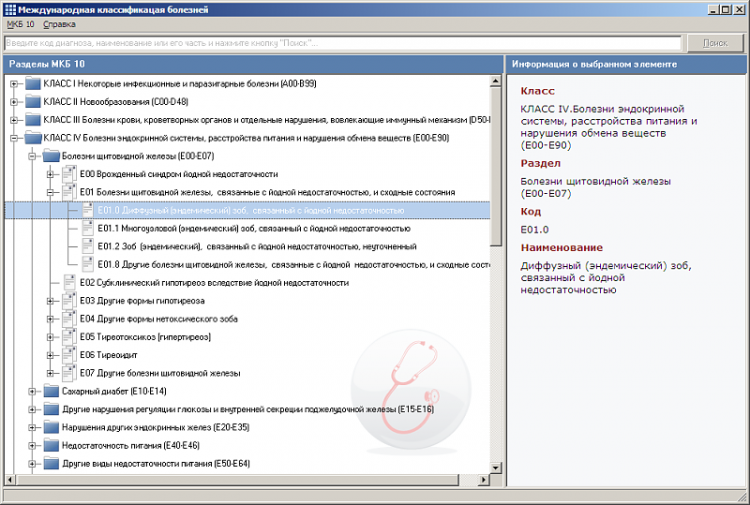Click the diagnosis search input field
The width and height of the screenshot is (750, 505).
(x=342, y=43)
